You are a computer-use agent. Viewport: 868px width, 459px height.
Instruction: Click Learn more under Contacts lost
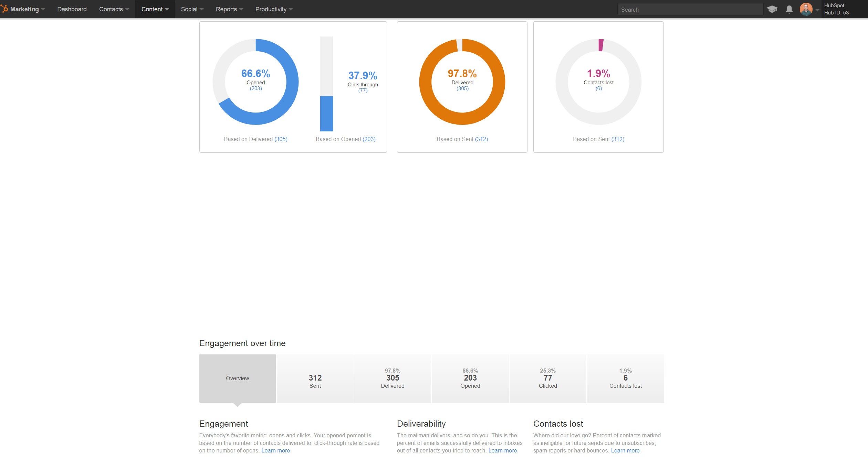pyautogui.click(x=625, y=450)
